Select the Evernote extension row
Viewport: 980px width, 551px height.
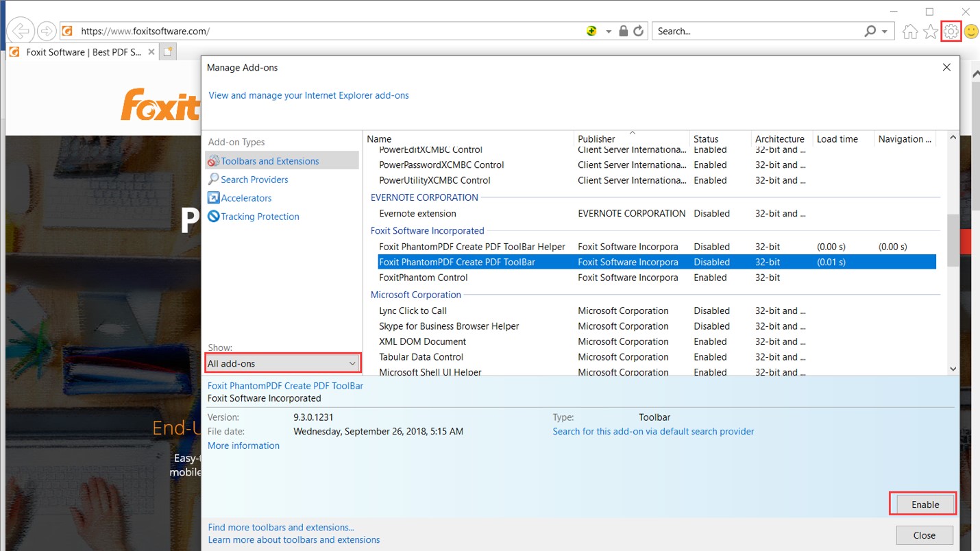click(x=657, y=213)
